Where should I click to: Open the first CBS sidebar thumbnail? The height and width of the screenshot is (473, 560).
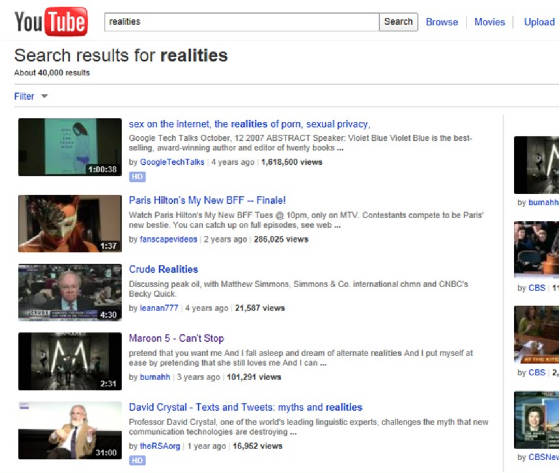click(x=537, y=249)
